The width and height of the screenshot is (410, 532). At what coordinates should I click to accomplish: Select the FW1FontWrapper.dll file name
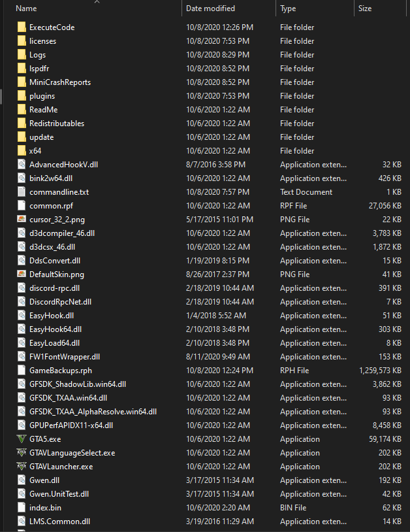pyautogui.click(x=65, y=357)
